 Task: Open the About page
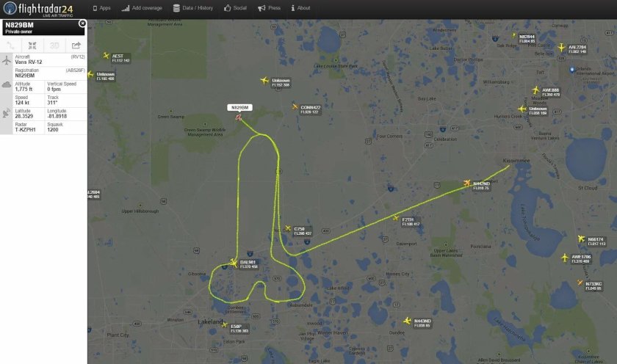(300, 8)
